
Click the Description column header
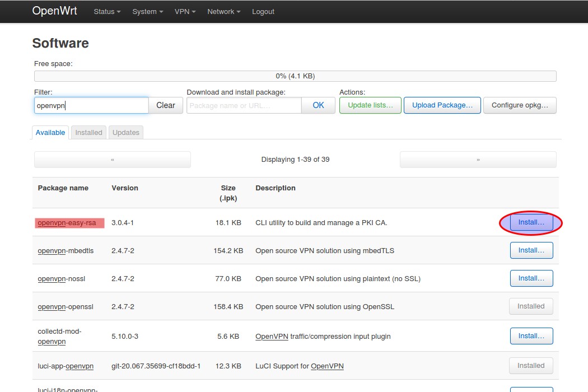coord(276,188)
